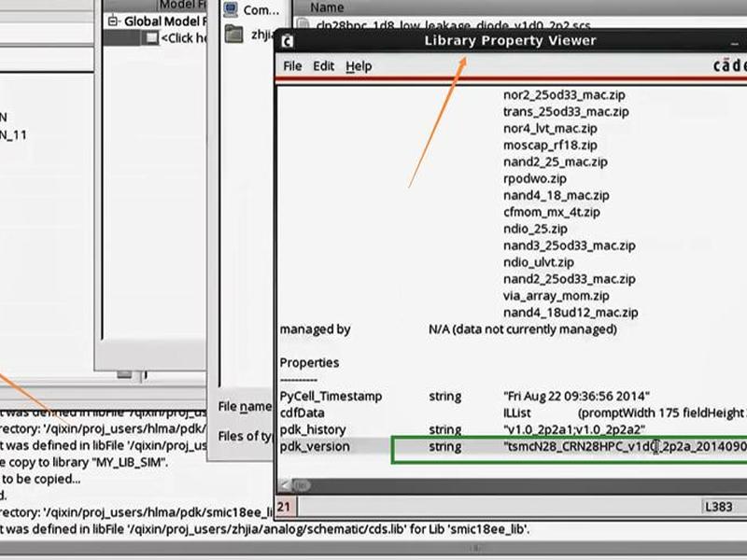Select ndio_ulvt.zip entry
This screenshot has width=747, height=560.
(x=539, y=262)
